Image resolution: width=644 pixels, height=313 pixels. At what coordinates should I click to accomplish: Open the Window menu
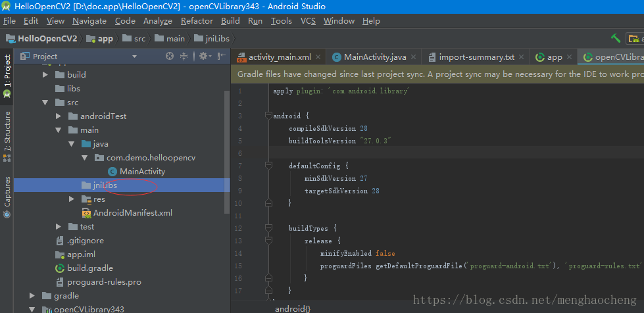tap(339, 21)
